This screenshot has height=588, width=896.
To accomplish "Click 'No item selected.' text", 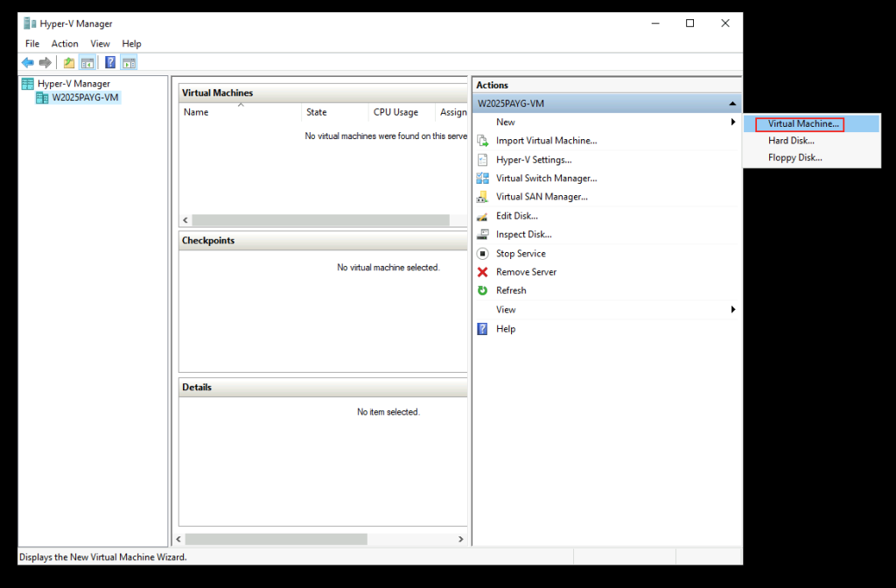I will (388, 412).
